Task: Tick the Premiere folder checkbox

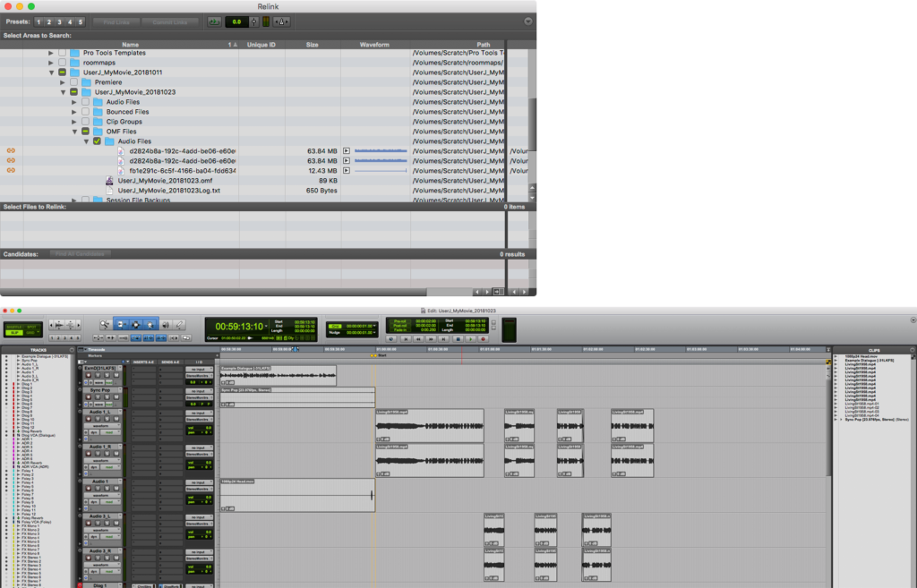Action: click(73, 82)
